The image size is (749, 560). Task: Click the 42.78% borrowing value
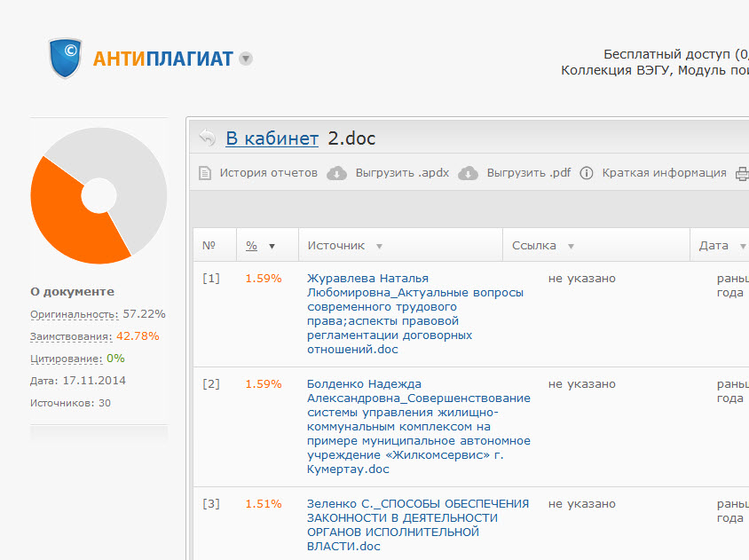click(x=138, y=335)
